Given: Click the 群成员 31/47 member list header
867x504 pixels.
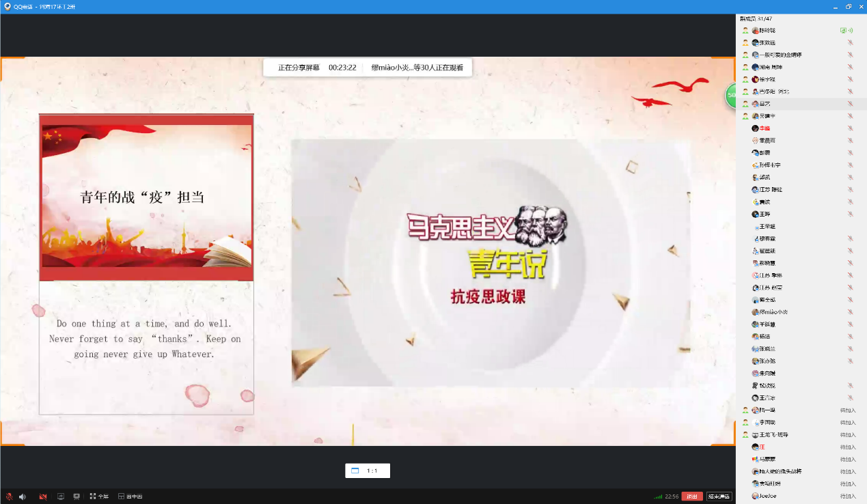Looking at the screenshot, I should pyautogui.click(x=756, y=18).
